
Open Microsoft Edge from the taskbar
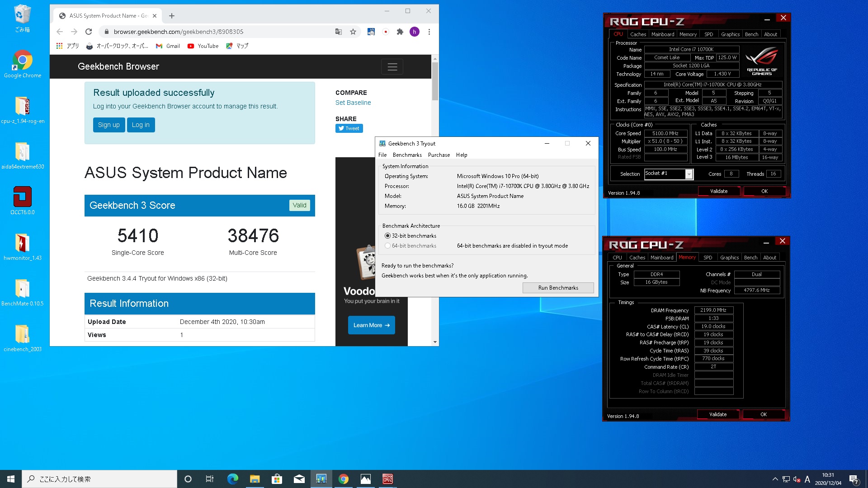(232, 479)
